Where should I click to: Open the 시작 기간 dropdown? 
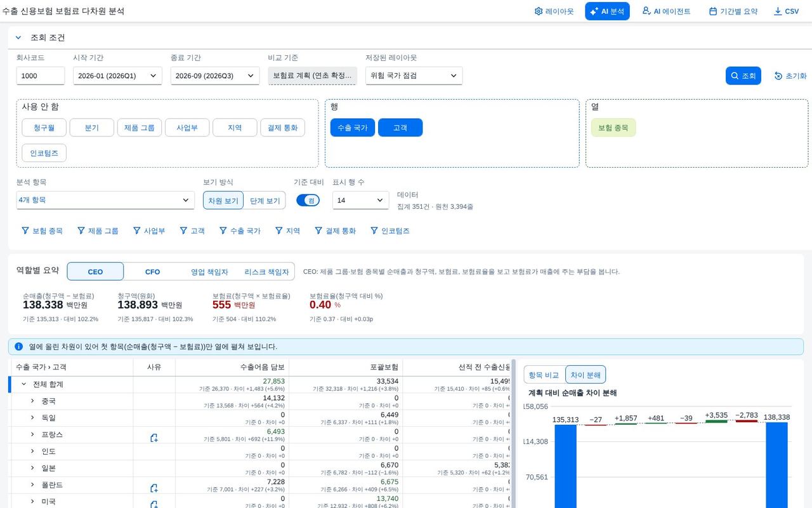[117, 76]
